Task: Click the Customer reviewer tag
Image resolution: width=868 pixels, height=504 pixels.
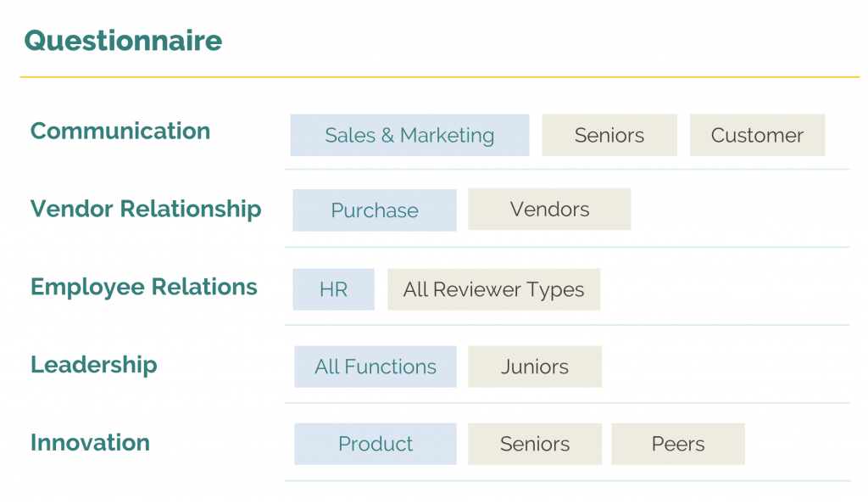Action: tap(757, 135)
